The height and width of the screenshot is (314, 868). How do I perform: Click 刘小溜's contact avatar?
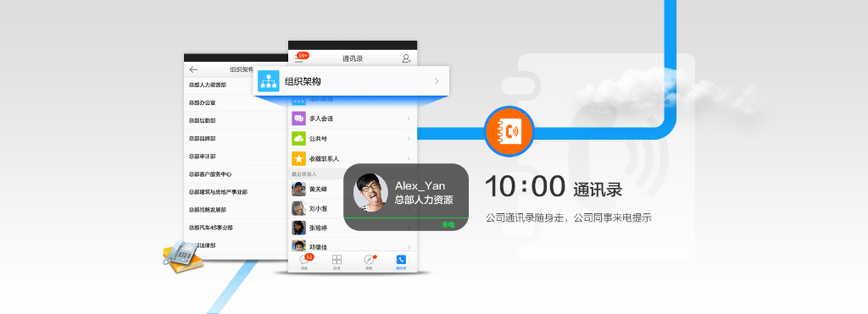point(299,208)
